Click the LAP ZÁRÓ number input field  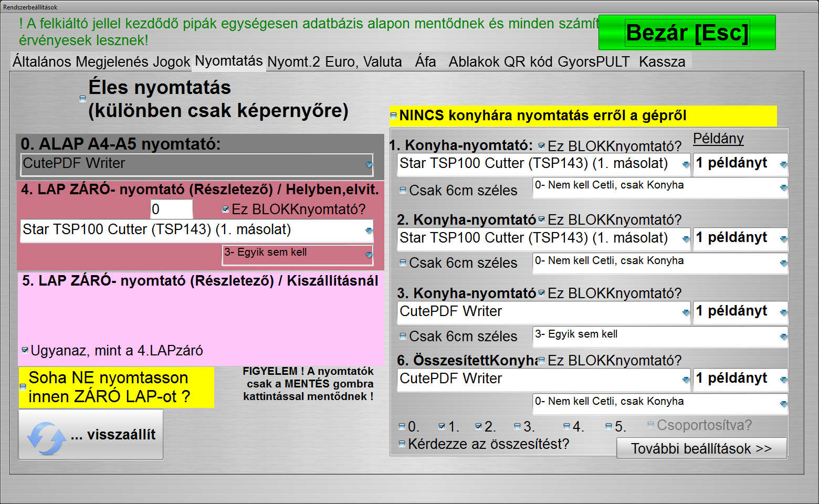click(171, 209)
